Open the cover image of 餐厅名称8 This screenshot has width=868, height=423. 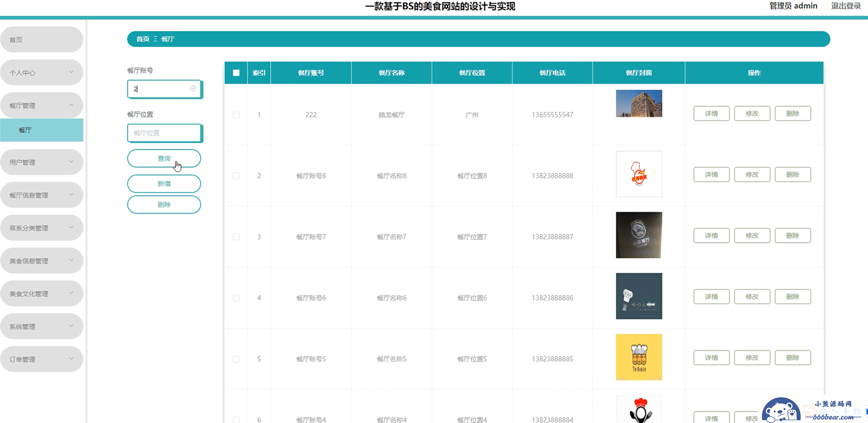pyautogui.click(x=639, y=174)
